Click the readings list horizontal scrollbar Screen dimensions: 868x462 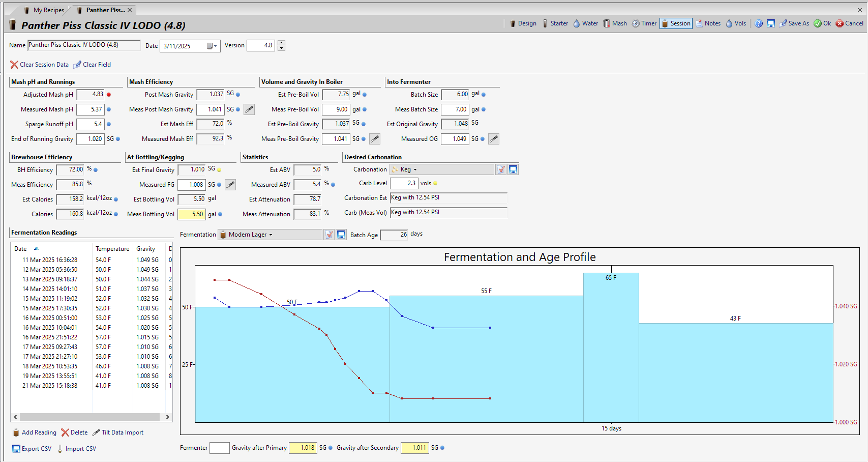click(91, 417)
